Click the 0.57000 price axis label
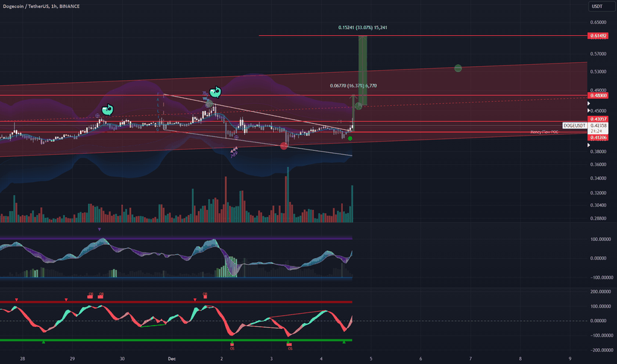The width and height of the screenshot is (617, 364). pos(598,54)
